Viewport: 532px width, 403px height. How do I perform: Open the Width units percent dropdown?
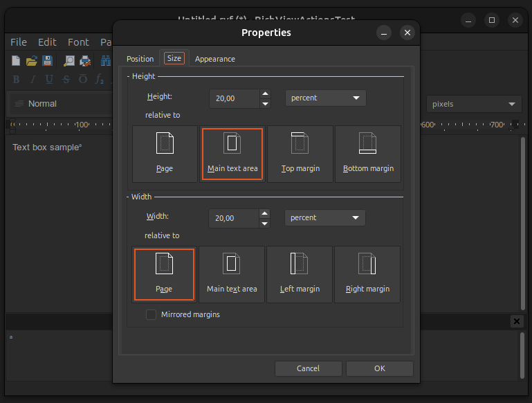point(325,217)
